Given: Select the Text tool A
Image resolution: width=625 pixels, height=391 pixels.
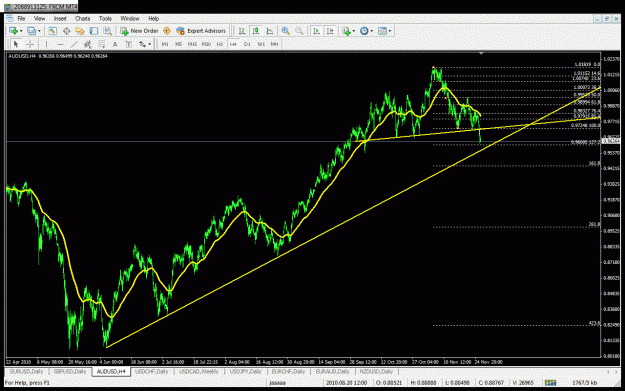Looking at the screenshot, I should [x=115, y=44].
